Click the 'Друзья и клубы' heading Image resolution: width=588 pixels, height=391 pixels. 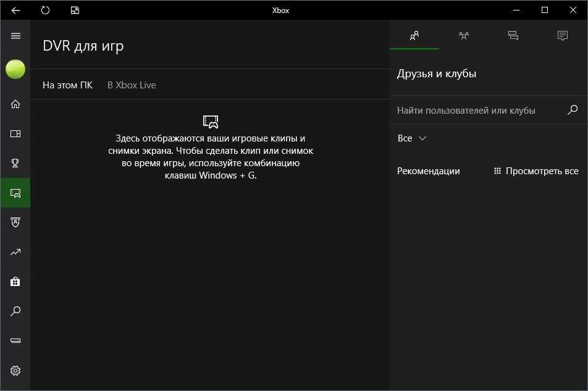pyautogui.click(x=437, y=74)
